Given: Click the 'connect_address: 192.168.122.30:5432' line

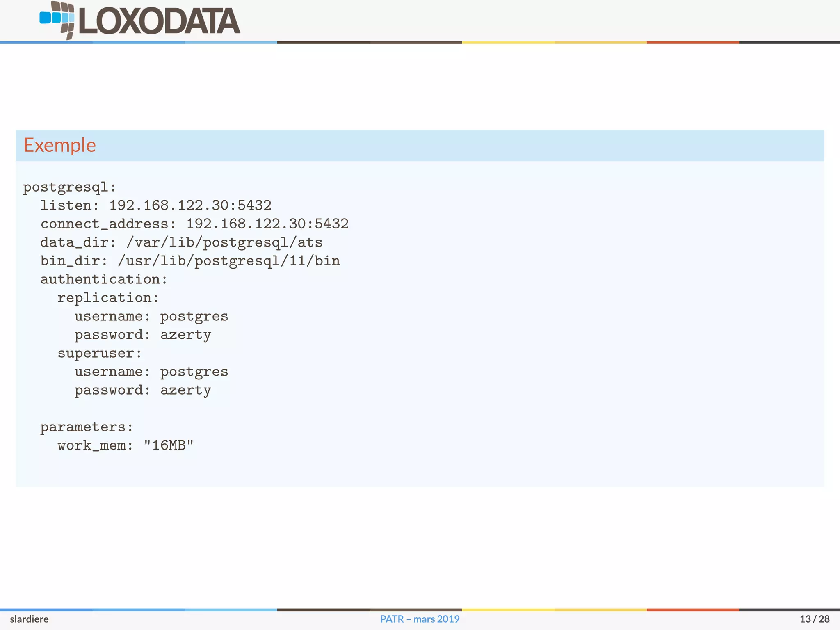Looking at the screenshot, I should (x=194, y=224).
